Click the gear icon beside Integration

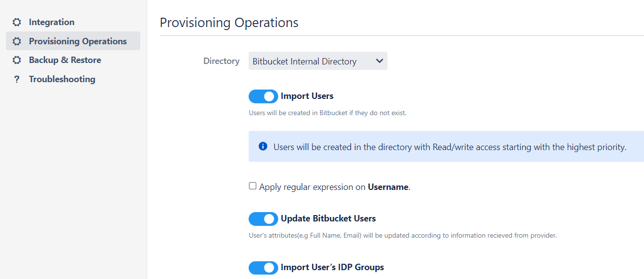(17, 22)
